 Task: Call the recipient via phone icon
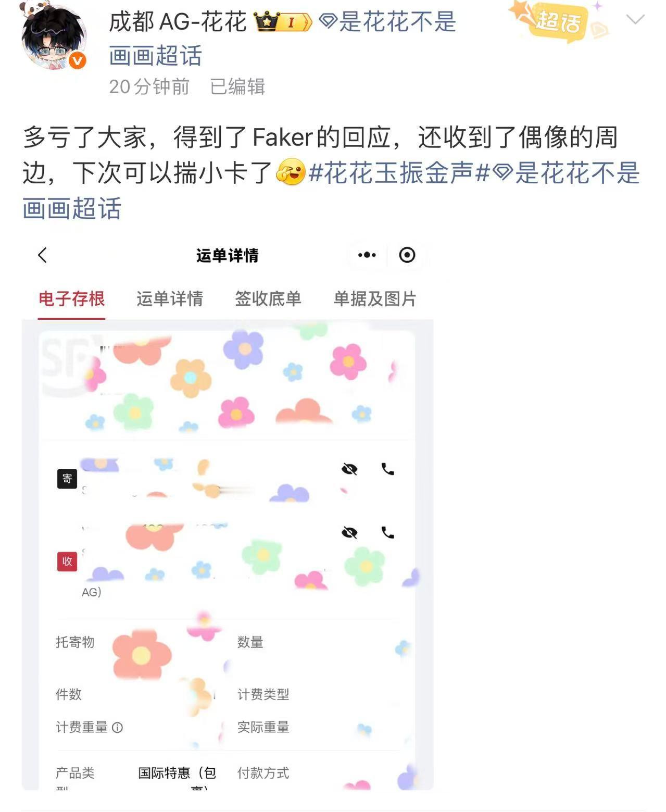click(x=388, y=532)
